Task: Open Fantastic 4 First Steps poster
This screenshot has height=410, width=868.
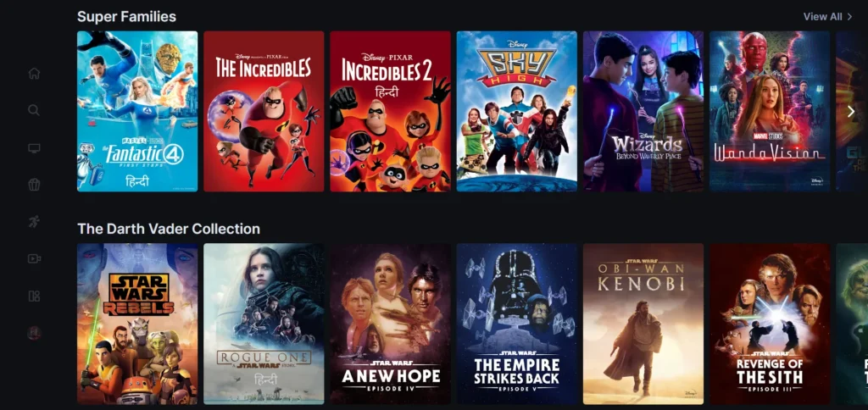Action: point(137,111)
